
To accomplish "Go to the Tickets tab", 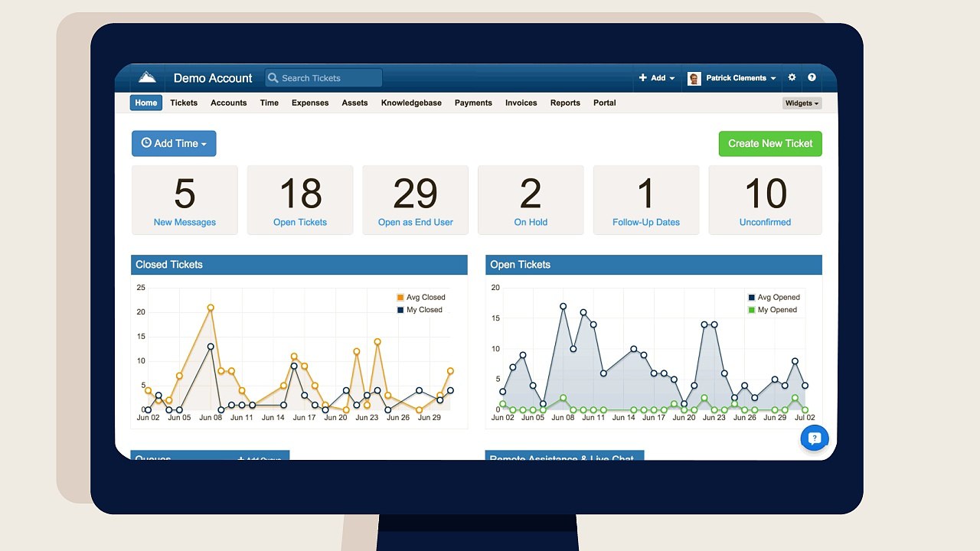I will point(184,103).
